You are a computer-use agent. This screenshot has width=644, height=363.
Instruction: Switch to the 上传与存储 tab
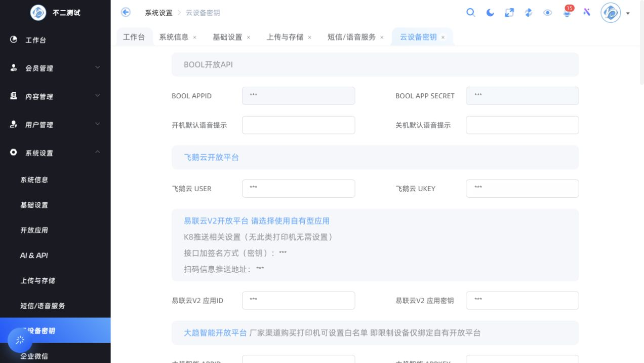click(285, 37)
